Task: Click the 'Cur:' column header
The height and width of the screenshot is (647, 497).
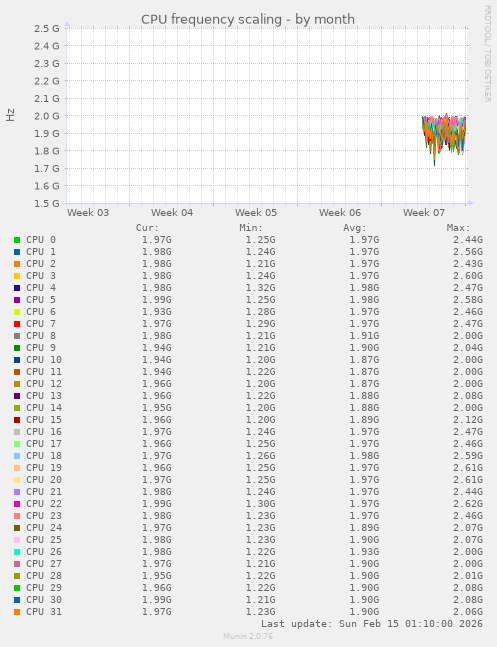Action: (147, 228)
